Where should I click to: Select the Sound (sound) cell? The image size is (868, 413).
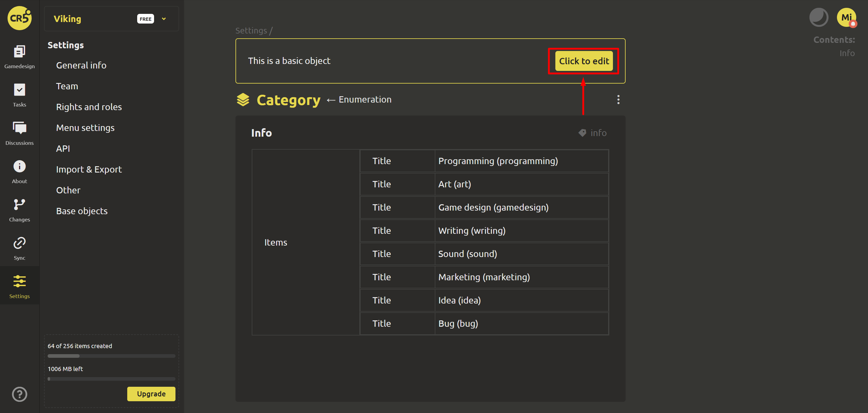coord(521,254)
